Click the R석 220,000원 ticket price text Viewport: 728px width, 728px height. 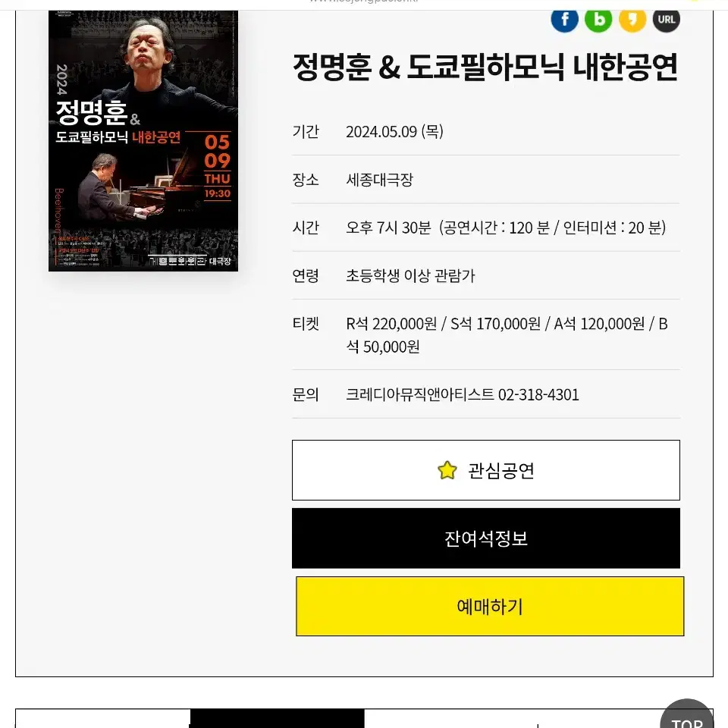coord(391,324)
